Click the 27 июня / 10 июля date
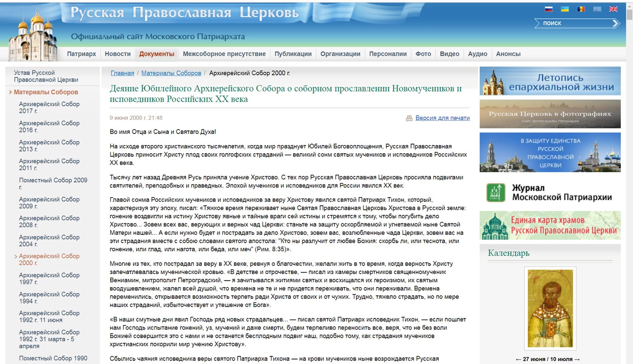This screenshot has width=633, height=364. pos(548,359)
